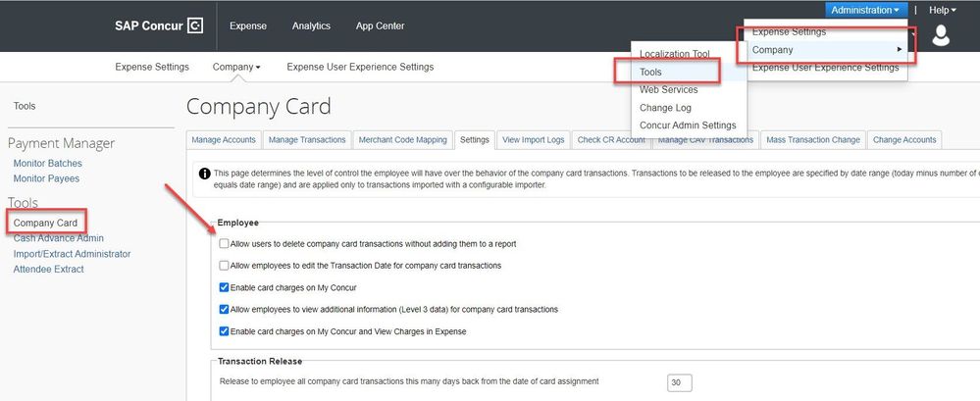Switch to Mass Transaction Change tab
Image resolution: width=980 pixels, height=401 pixels.
[x=813, y=140]
